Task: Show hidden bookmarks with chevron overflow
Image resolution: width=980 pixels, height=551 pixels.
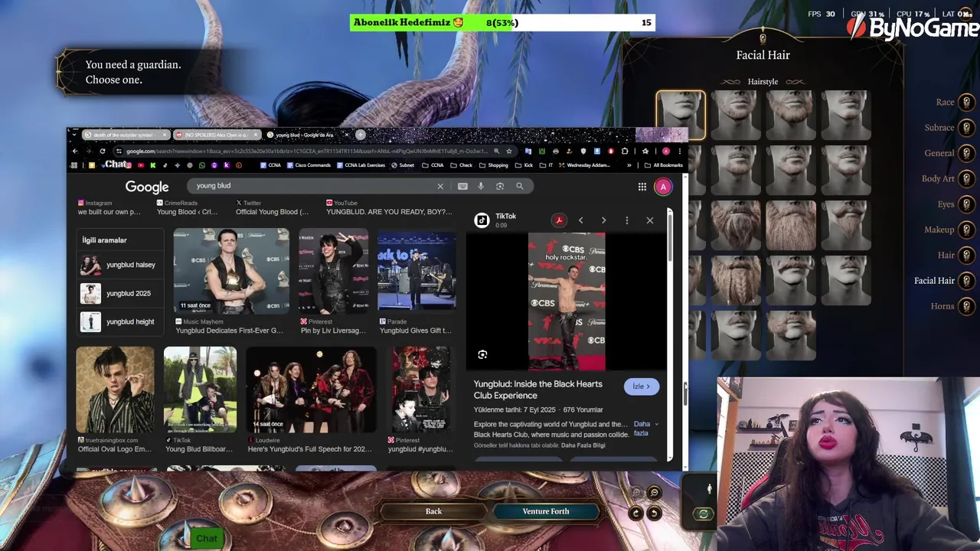Action: click(x=629, y=165)
